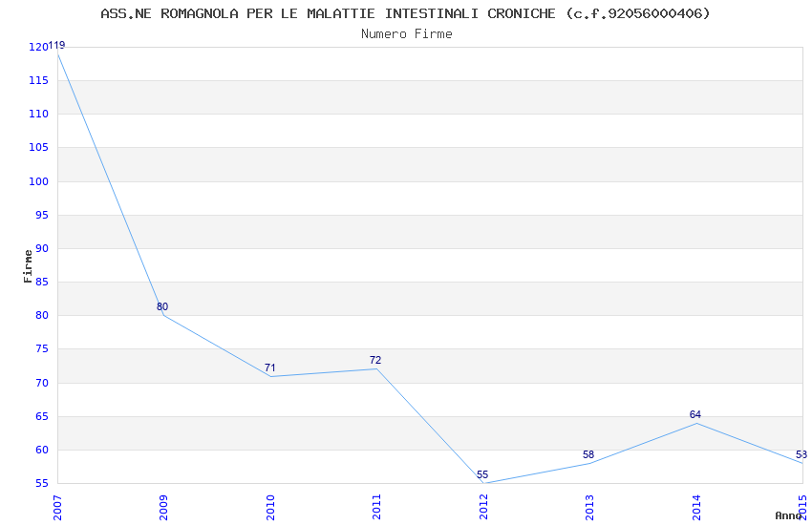Click the y-axis tick label 55
This screenshot has height=525, width=812.
[x=42, y=483]
